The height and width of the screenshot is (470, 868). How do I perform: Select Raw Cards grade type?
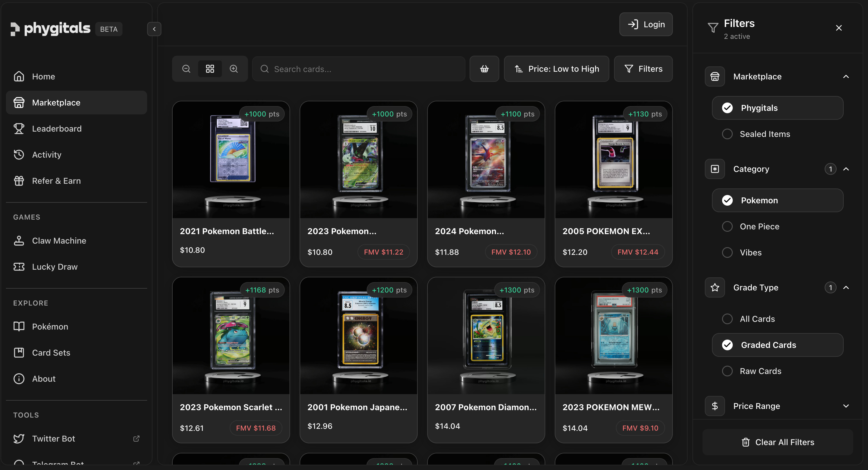pyautogui.click(x=727, y=371)
